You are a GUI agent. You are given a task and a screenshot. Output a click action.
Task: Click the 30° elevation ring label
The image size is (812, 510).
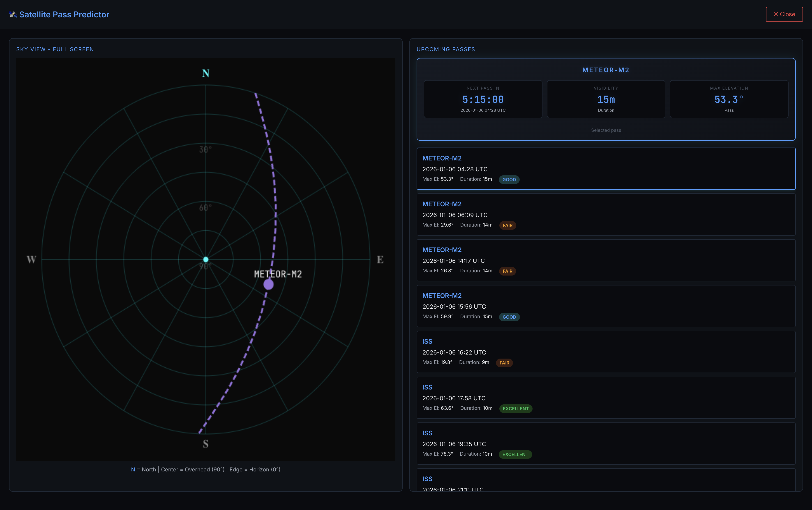(205, 149)
